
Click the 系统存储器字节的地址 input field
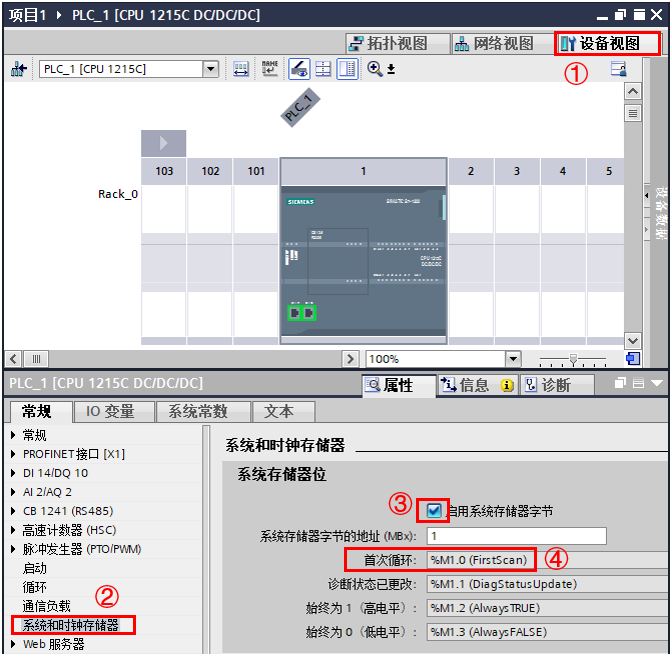pos(516,536)
